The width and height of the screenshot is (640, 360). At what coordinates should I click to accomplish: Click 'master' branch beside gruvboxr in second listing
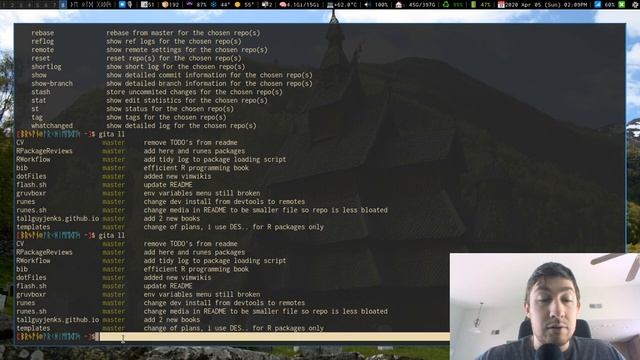113,294
